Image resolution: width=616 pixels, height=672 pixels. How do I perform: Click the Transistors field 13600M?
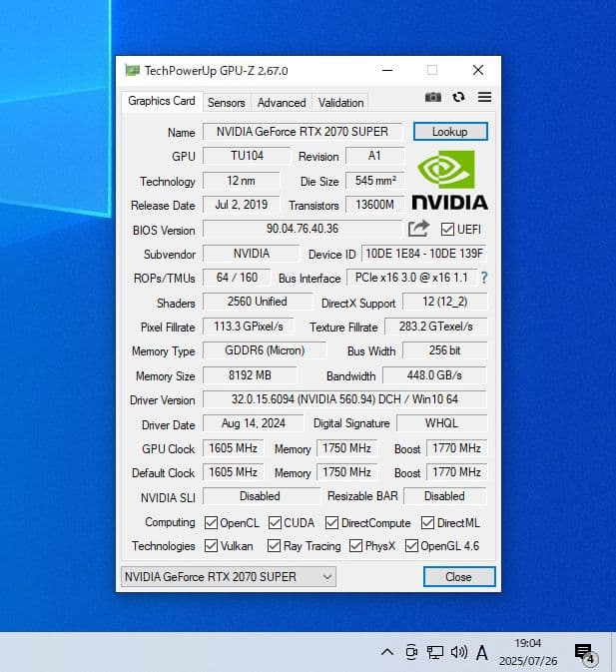tap(374, 205)
